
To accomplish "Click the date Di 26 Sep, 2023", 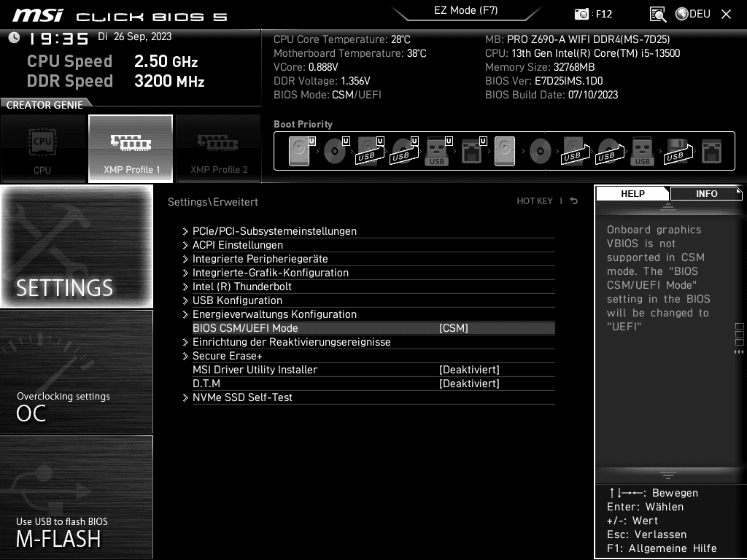I will pos(135,36).
